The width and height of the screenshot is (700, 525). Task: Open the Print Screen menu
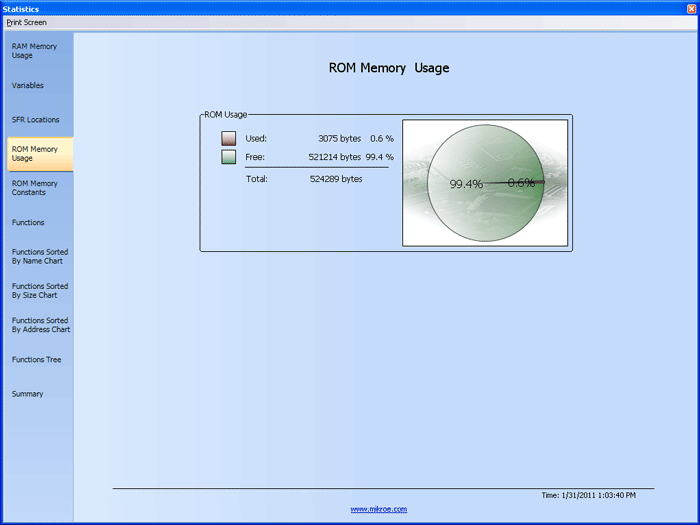(x=26, y=22)
